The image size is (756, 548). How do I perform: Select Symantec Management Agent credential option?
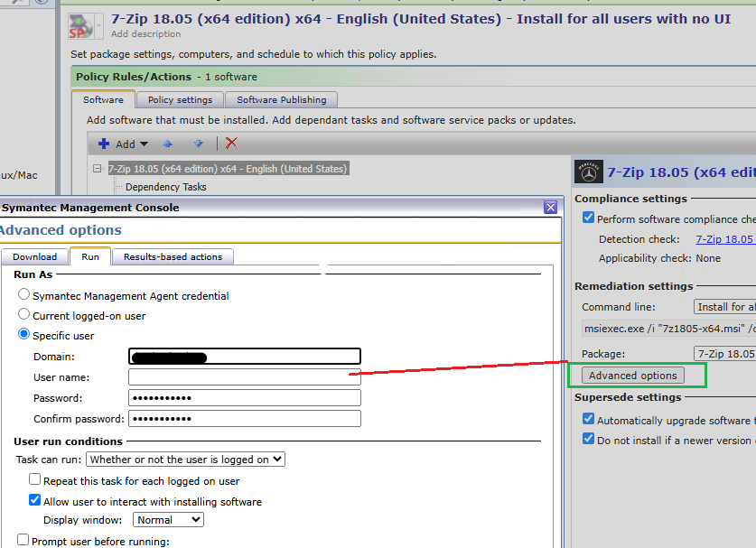point(24,295)
